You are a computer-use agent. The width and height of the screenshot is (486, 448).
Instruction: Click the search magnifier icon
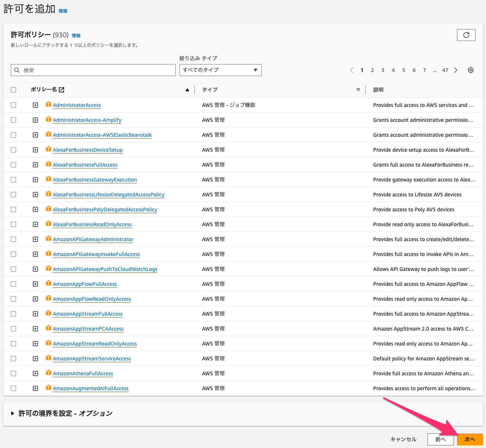click(17, 70)
